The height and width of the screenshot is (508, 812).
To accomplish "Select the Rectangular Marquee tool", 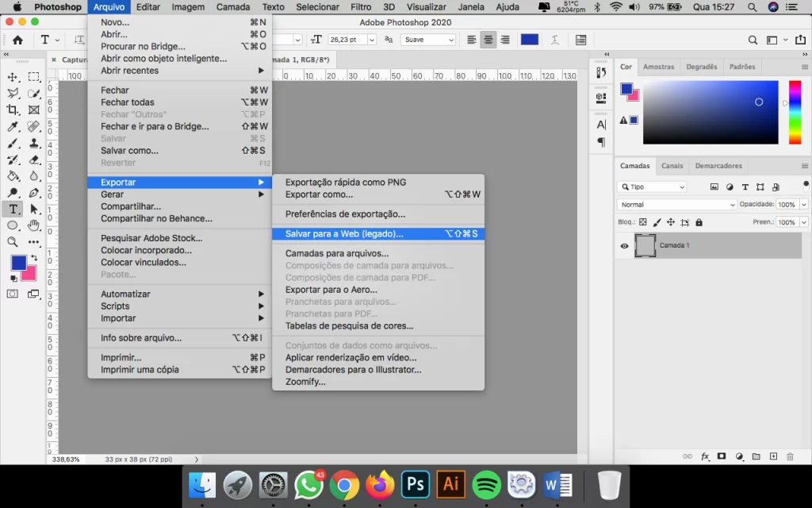I will pos(33,77).
